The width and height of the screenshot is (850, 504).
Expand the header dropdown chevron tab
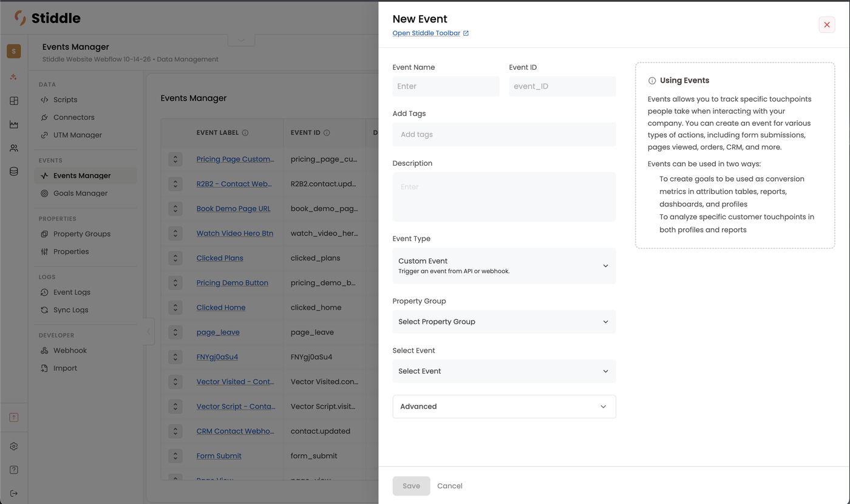tap(241, 40)
